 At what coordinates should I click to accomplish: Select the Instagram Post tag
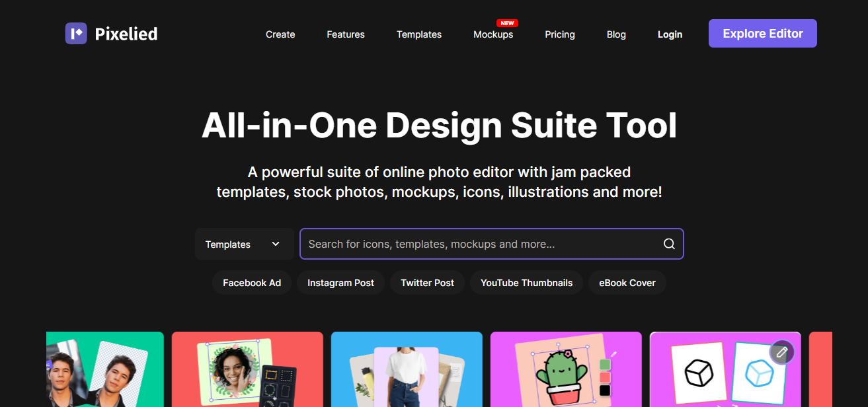(x=340, y=283)
